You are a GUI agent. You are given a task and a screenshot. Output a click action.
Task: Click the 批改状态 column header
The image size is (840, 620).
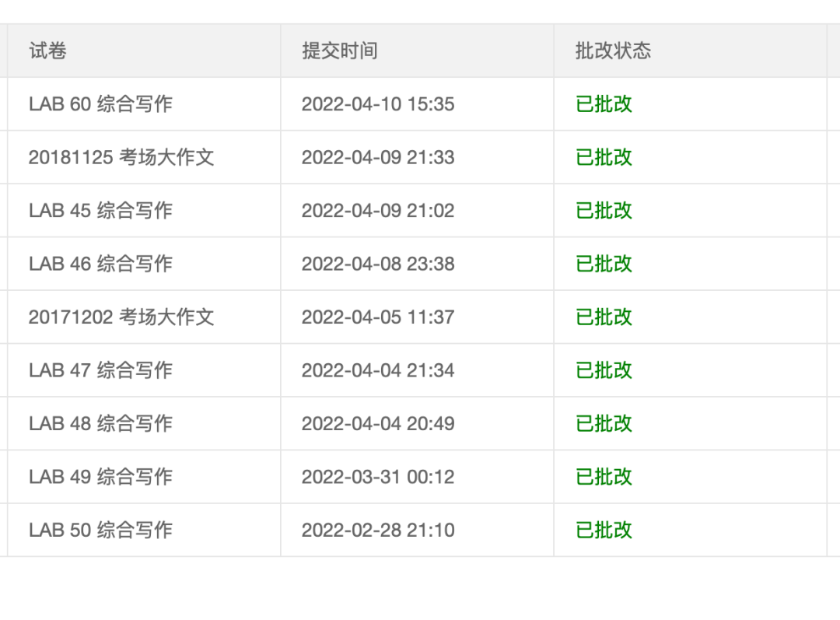(613, 51)
